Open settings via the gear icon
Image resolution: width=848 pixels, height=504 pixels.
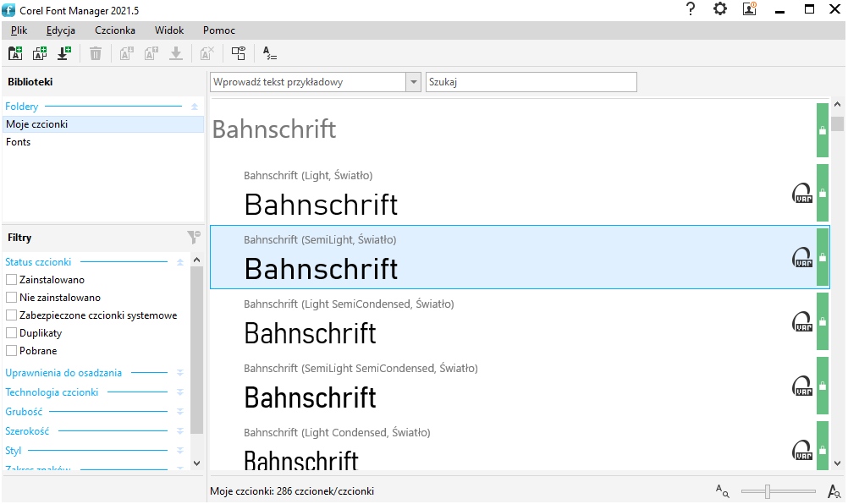[x=720, y=9]
